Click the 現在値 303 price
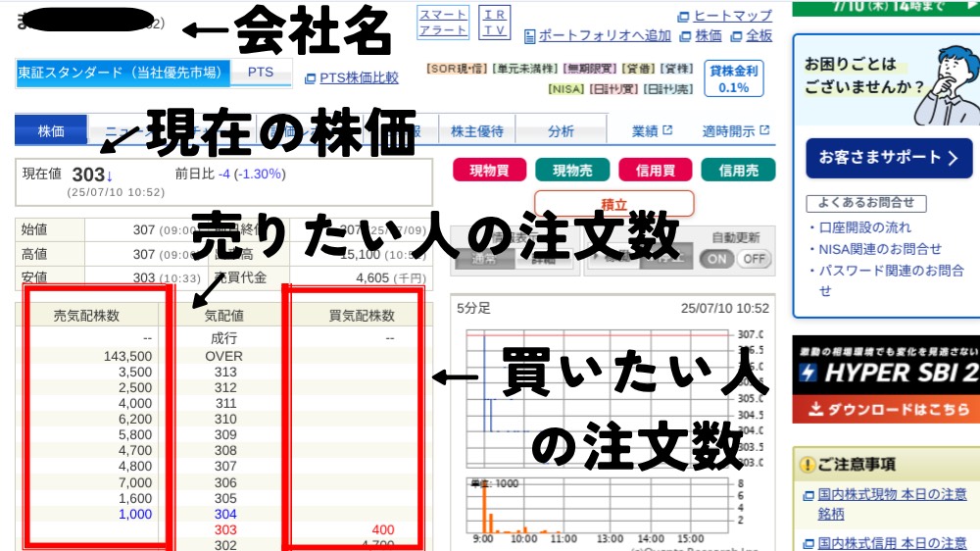 [88, 175]
